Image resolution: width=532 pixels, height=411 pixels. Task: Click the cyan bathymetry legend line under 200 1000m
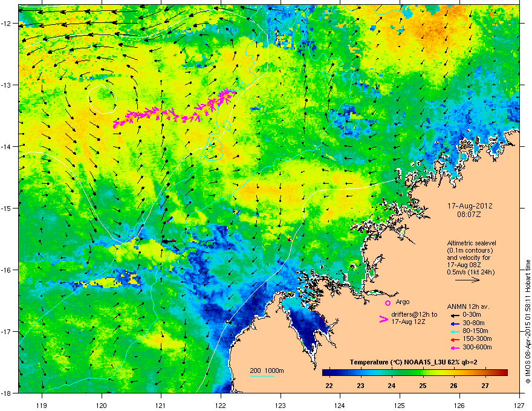click(262, 377)
